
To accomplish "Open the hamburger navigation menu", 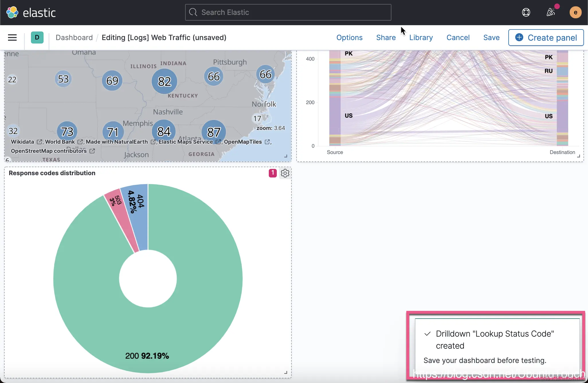I will click(12, 37).
